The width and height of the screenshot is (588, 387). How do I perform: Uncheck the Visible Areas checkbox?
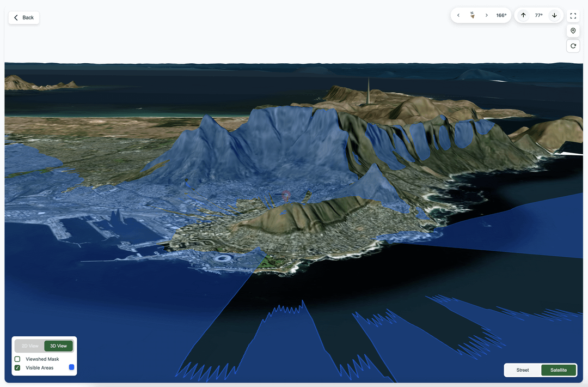17,368
